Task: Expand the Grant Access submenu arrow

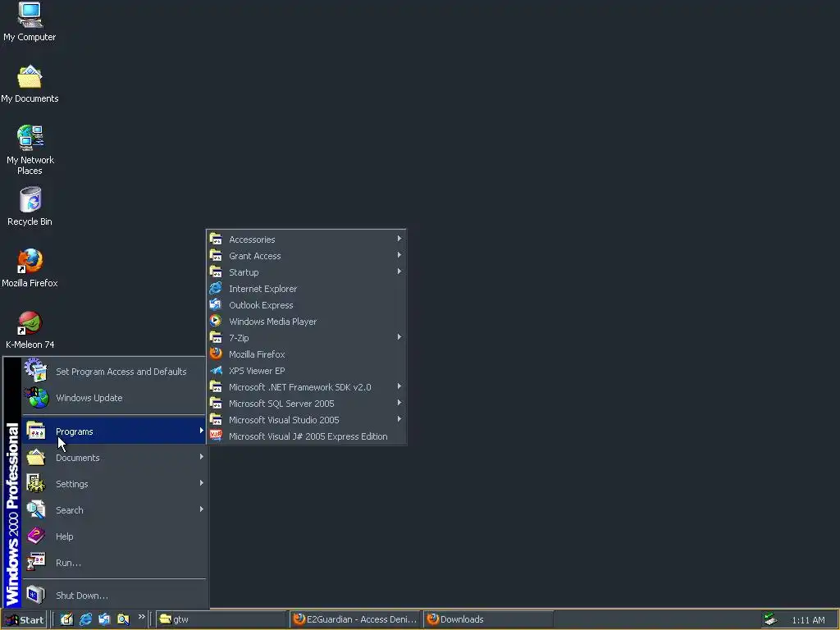Action: point(399,255)
